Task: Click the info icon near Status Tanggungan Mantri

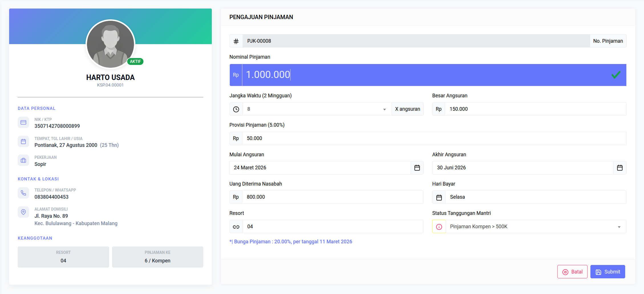Action: click(438, 226)
